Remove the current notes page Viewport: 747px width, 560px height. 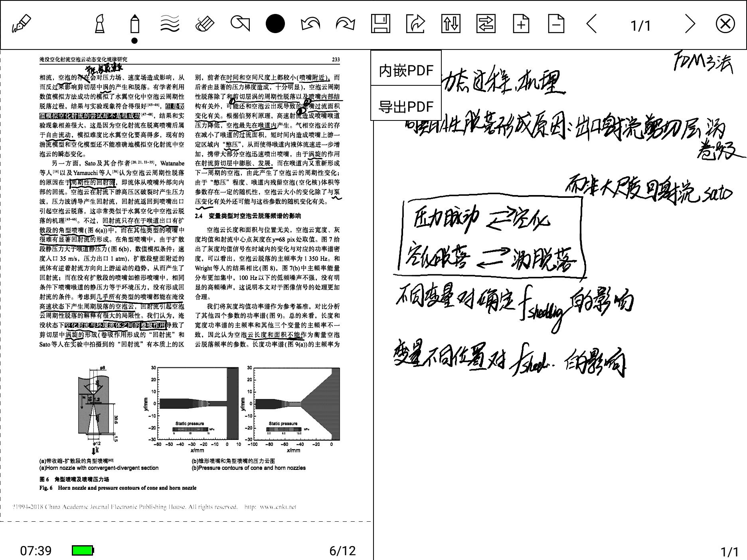(556, 25)
